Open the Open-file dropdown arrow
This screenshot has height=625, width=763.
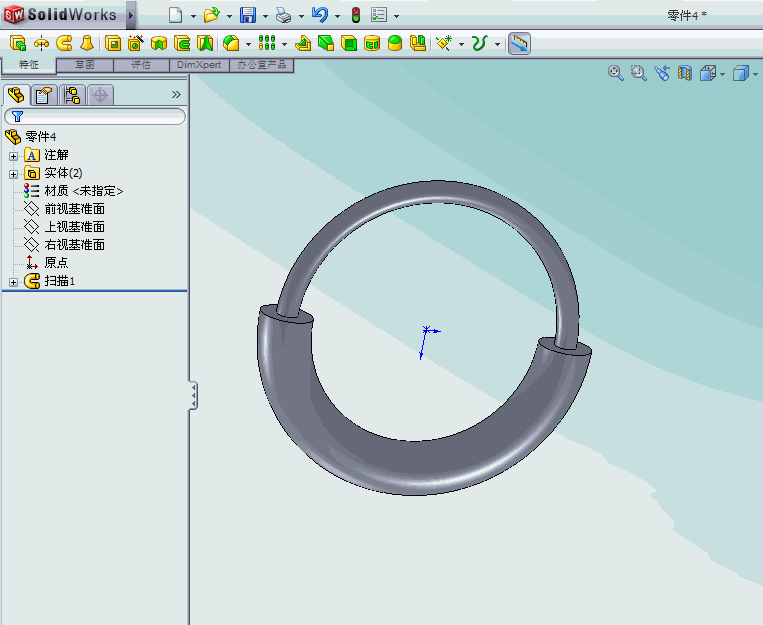229,16
